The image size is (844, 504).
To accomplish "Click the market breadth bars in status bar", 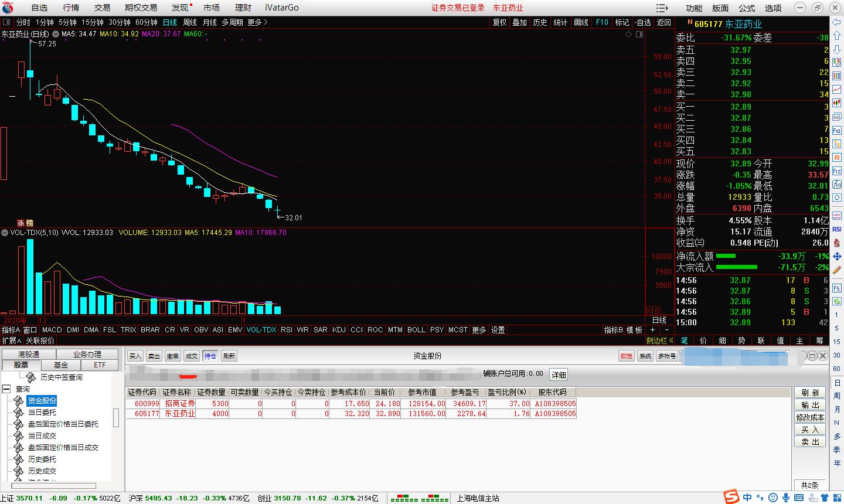I will coord(420,498).
